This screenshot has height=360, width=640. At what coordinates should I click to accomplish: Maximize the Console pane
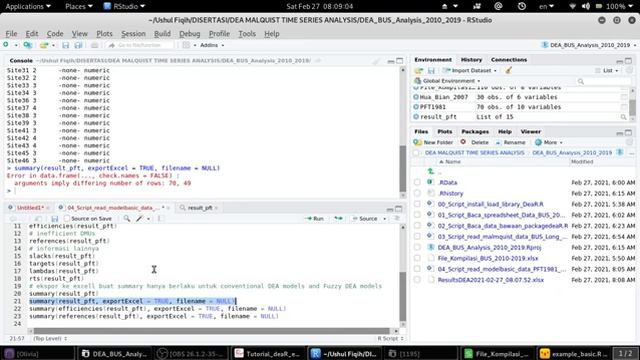point(400,61)
